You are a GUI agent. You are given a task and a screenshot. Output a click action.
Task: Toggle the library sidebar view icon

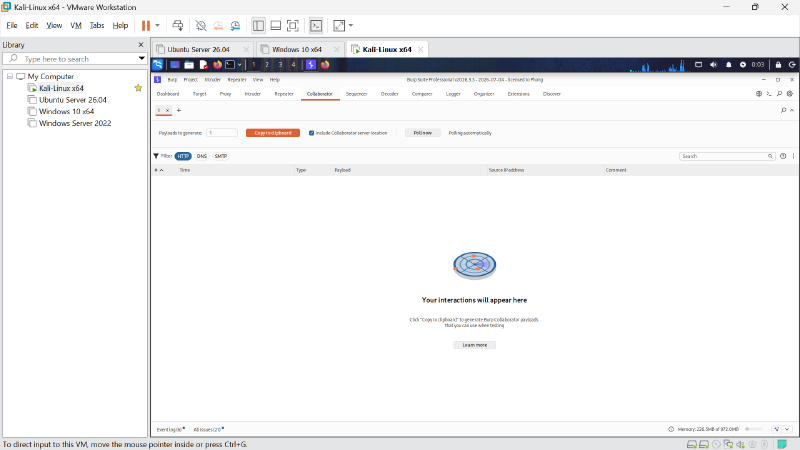pyautogui.click(x=258, y=26)
